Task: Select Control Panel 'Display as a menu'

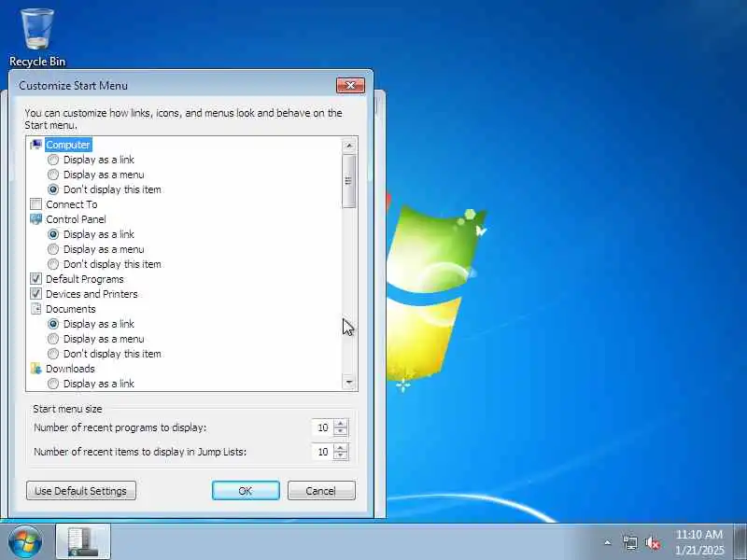Action: (x=53, y=249)
